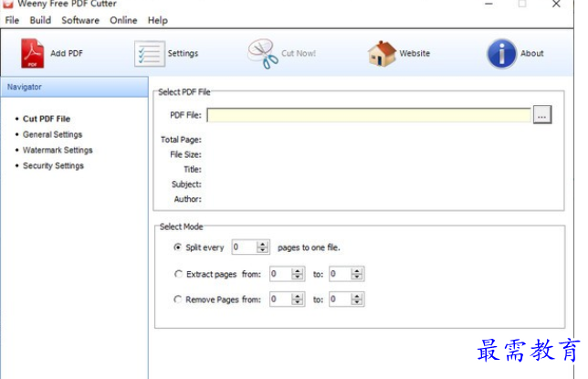Click the 'Website' toolbar label
This screenshot has height=379, width=588.
(415, 53)
